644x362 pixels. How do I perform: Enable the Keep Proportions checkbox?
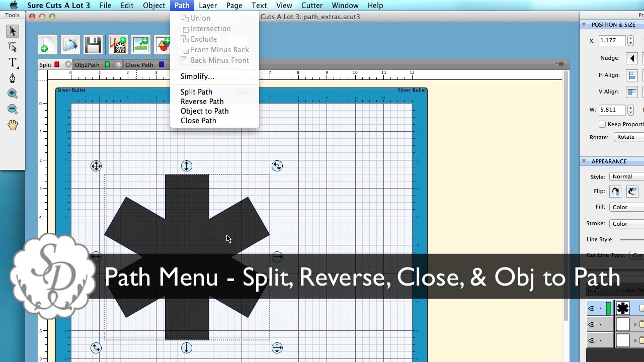602,124
